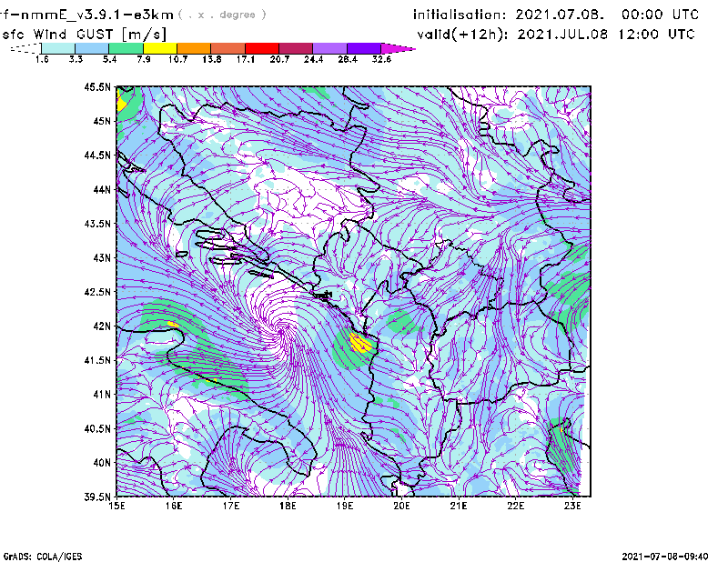This screenshot has height=562, width=728.
Task: Click the "17E" longitude label
Action: (x=231, y=506)
